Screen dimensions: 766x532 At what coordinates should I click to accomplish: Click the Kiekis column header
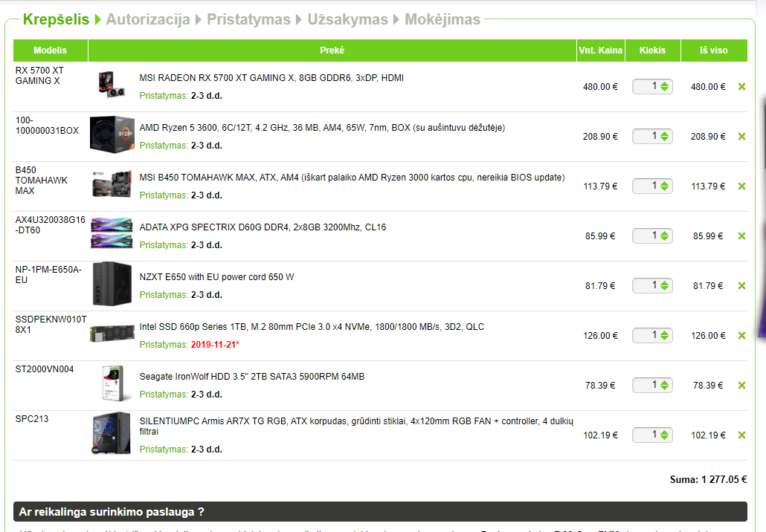coord(653,51)
